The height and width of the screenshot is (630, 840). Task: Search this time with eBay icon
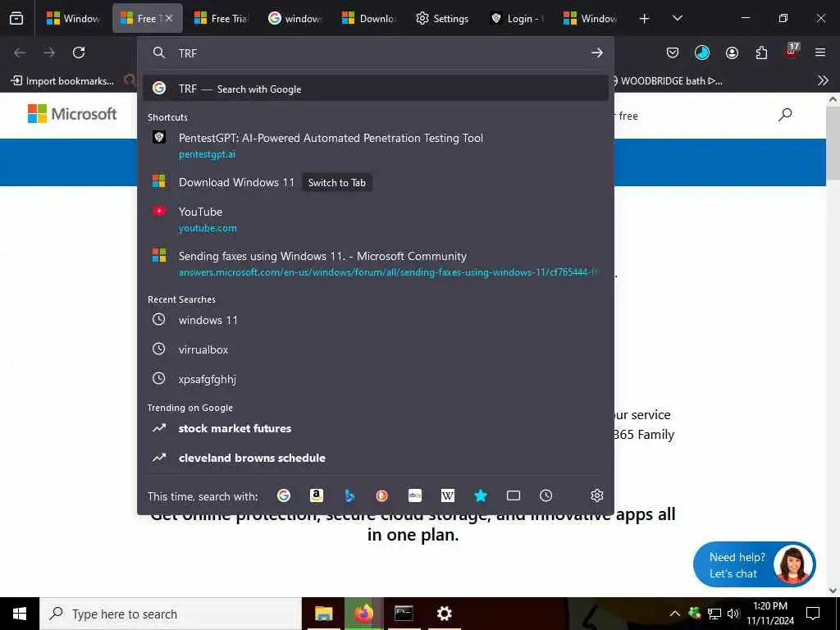click(x=414, y=495)
